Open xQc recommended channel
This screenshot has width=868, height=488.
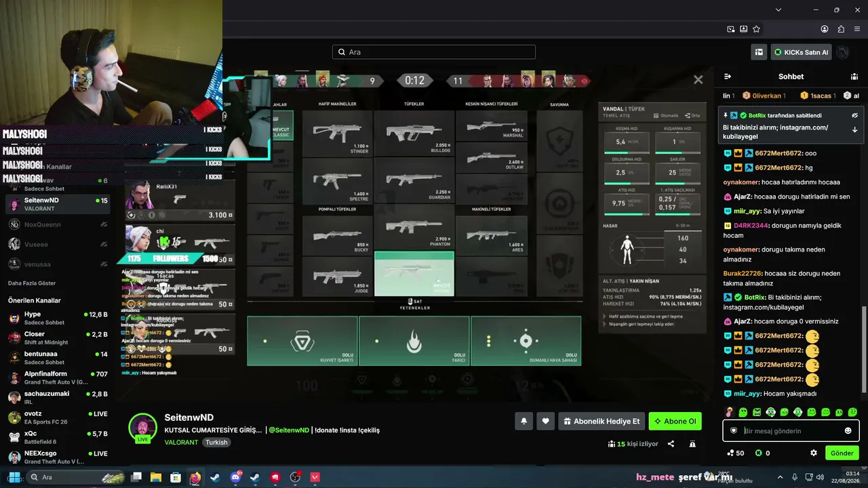coord(57,437)
